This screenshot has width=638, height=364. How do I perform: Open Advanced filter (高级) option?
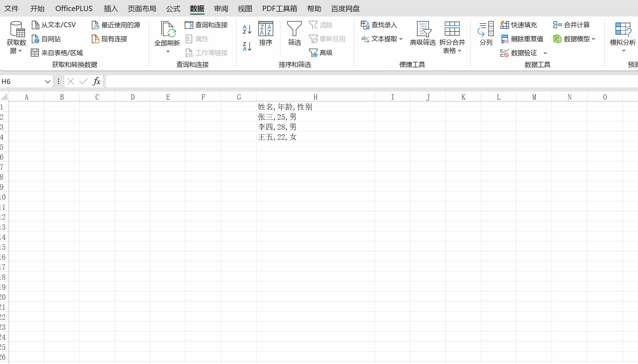click(x=321, y=53)
